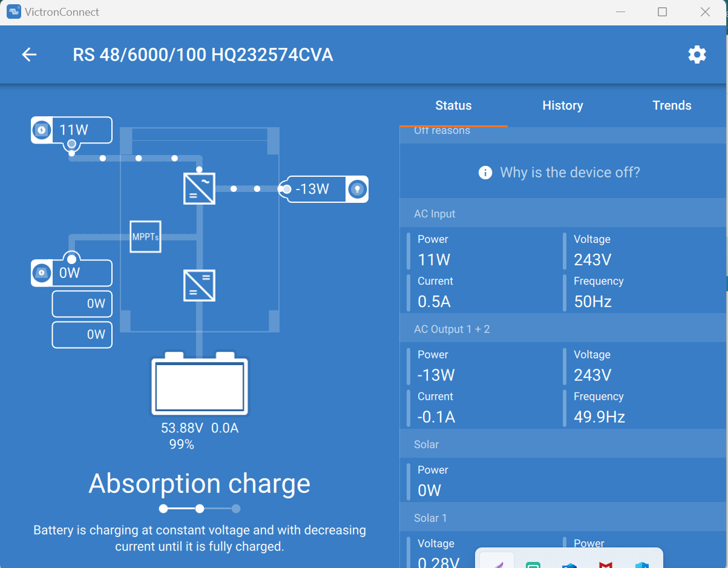Switch to the Status tab
Screen dimensions: 728x568
(453, 105)
